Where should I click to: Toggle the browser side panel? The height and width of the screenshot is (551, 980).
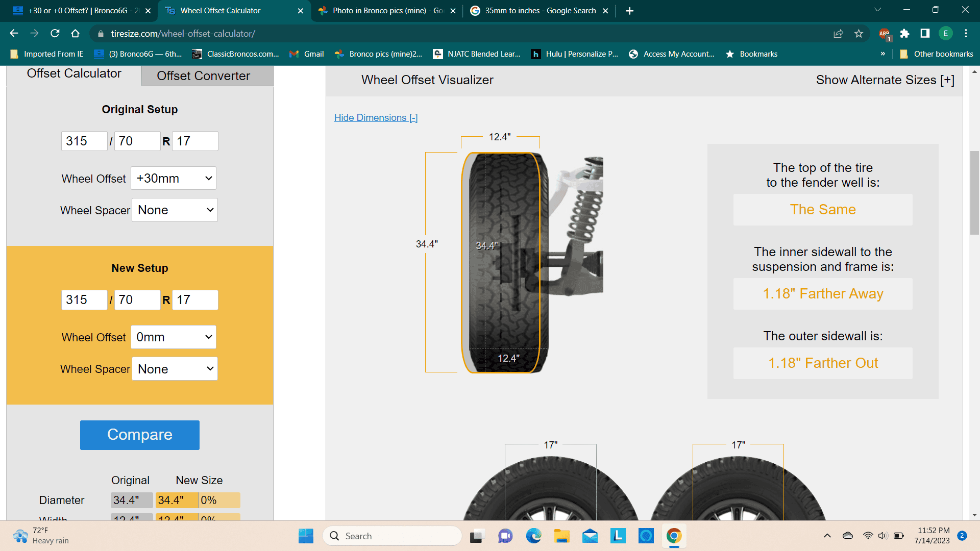coord(925,34)
